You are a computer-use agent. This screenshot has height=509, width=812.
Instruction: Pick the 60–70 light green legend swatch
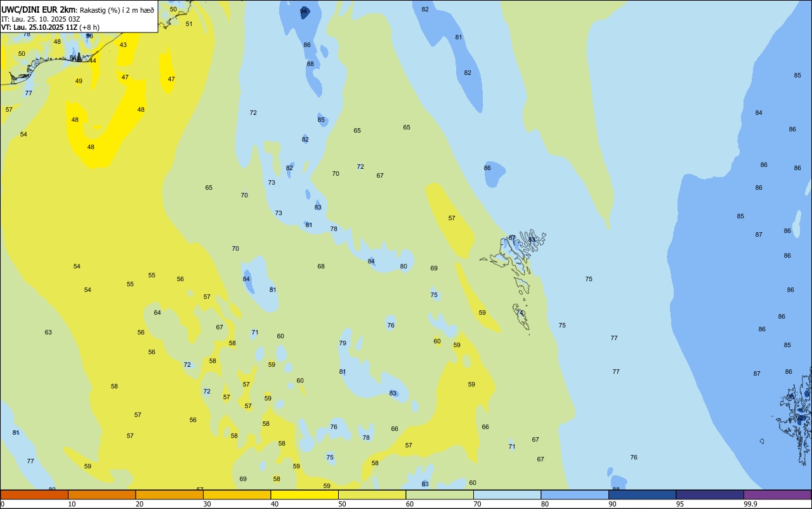pyautogui.click(x=440, y=494)
